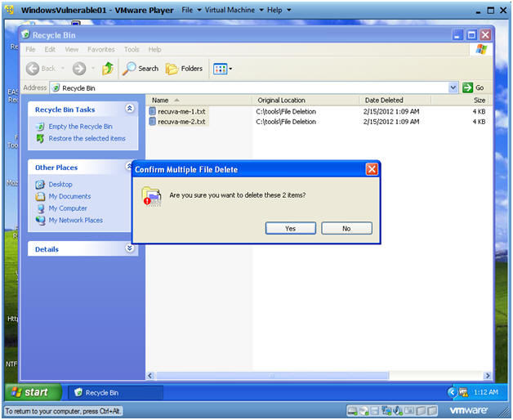Click the Forward arrow toolbar icon
Viewport: 513px width, 420px height.
click(x=79, y=69)
